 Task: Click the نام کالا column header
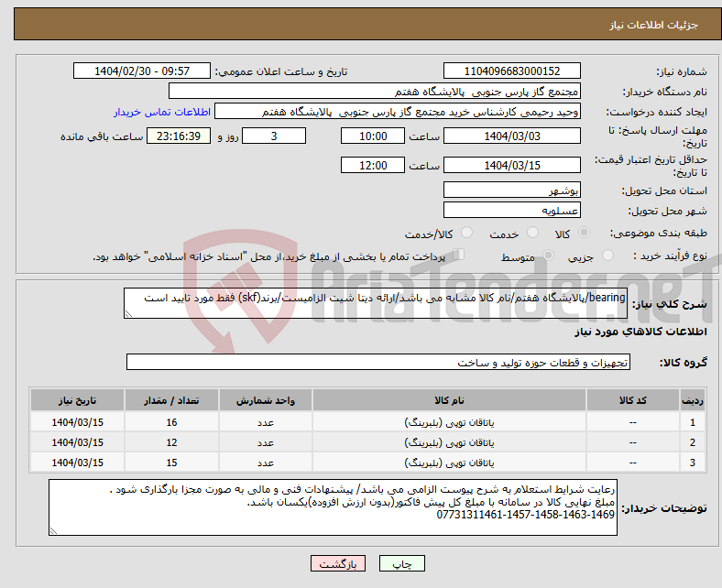coord(449,400)
